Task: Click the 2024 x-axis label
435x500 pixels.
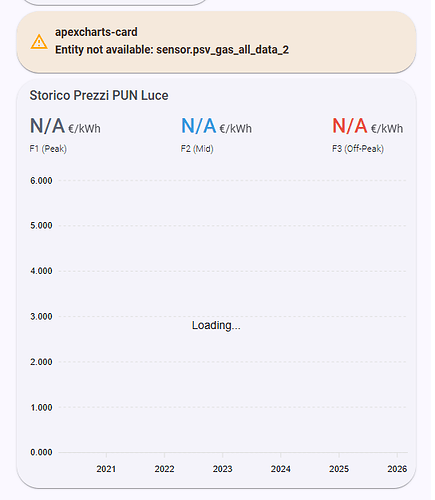Action: tap(281, 469)
